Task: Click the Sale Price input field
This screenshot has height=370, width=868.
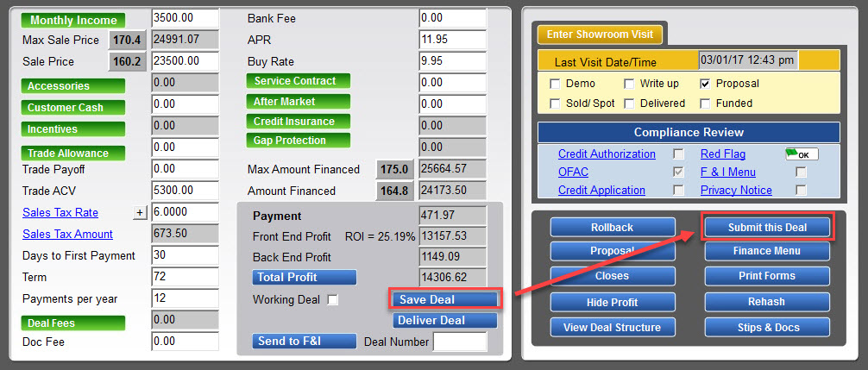Action: pyautogui.click(x=186, y=61)
